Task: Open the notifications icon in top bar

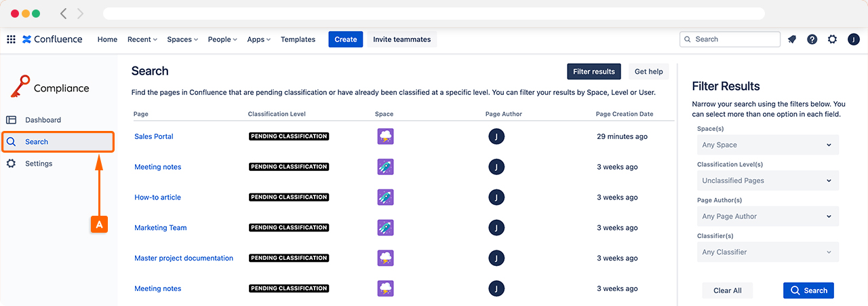Action: point(791,39)
